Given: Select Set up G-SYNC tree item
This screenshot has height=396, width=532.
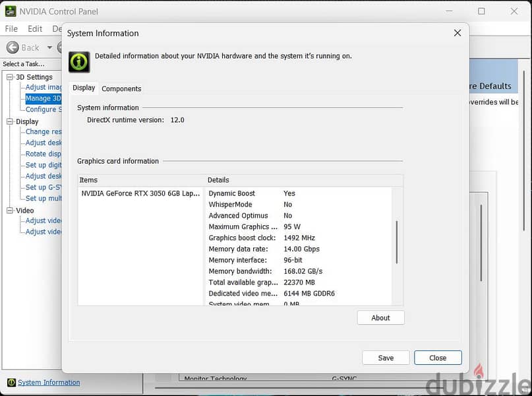Looking at the screenshot, I should (44, 187).
